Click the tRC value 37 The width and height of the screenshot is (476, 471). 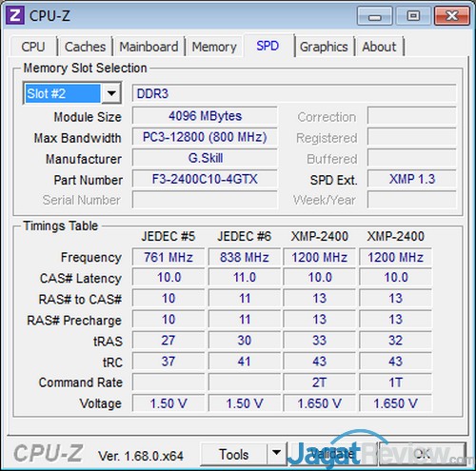(x=169, y=362)
